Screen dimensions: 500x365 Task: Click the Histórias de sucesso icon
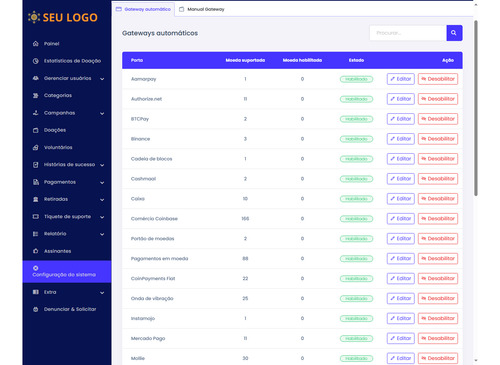tap(36, 165)
